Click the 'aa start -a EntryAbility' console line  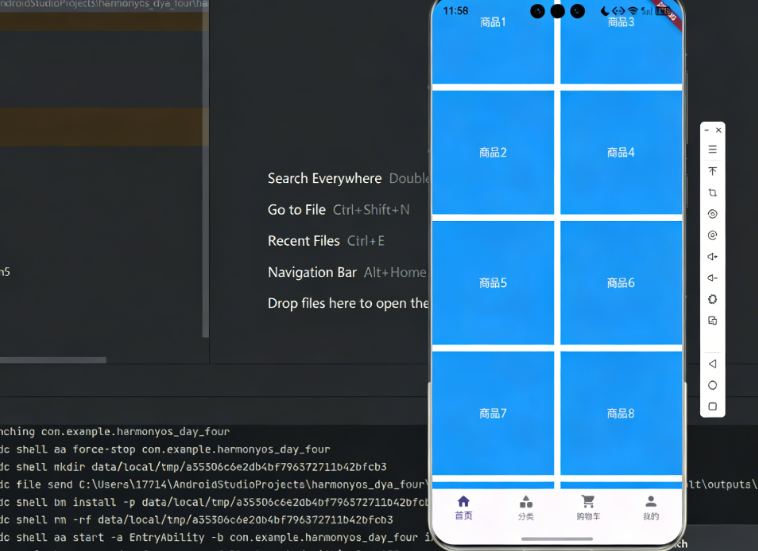click(x=213, y=537)
